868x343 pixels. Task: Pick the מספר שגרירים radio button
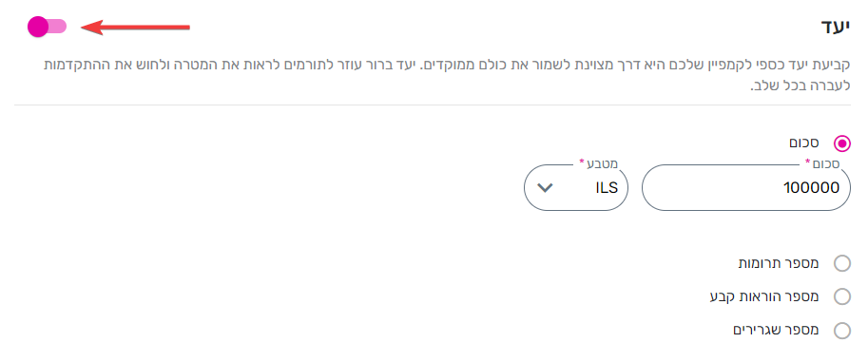842,331
